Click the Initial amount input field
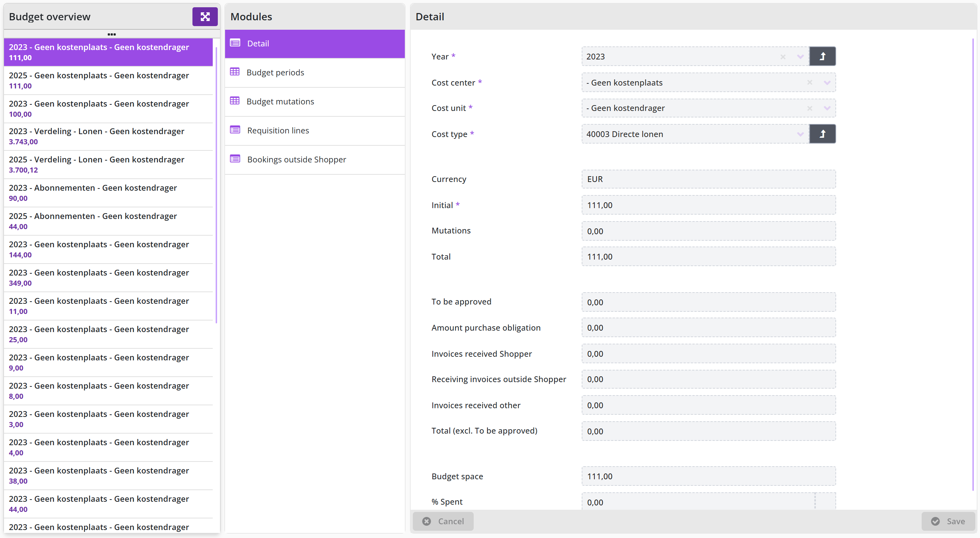980x538 pixels. point(709,205)
